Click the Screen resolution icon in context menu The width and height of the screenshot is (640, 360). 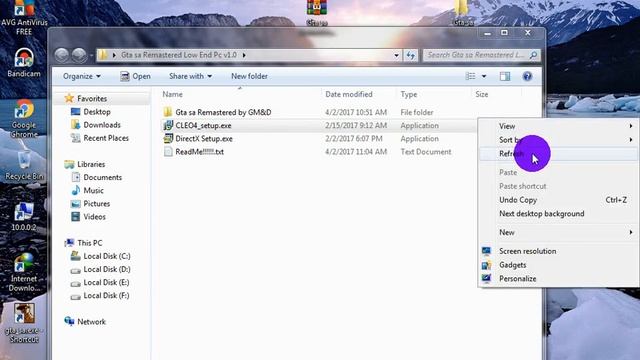[486, 251]
